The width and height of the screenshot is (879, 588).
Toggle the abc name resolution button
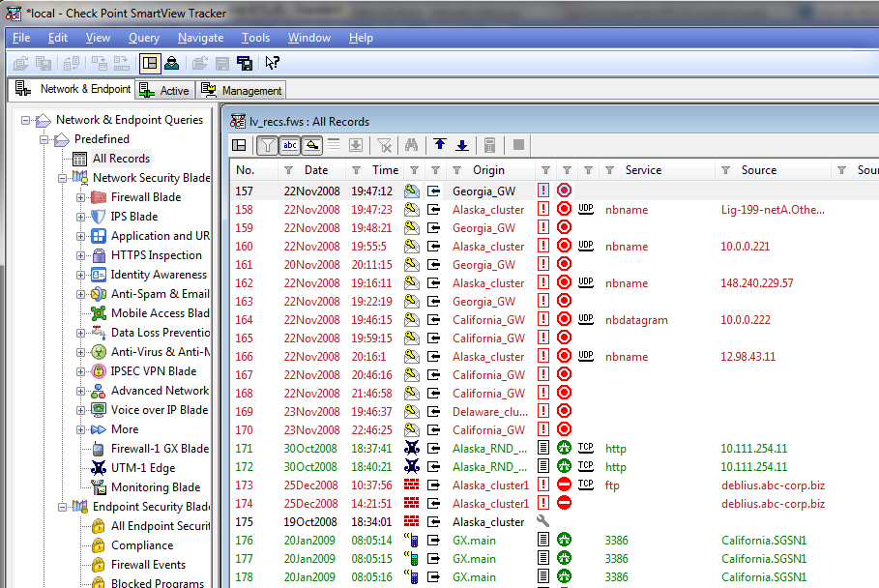click(290, 145)
